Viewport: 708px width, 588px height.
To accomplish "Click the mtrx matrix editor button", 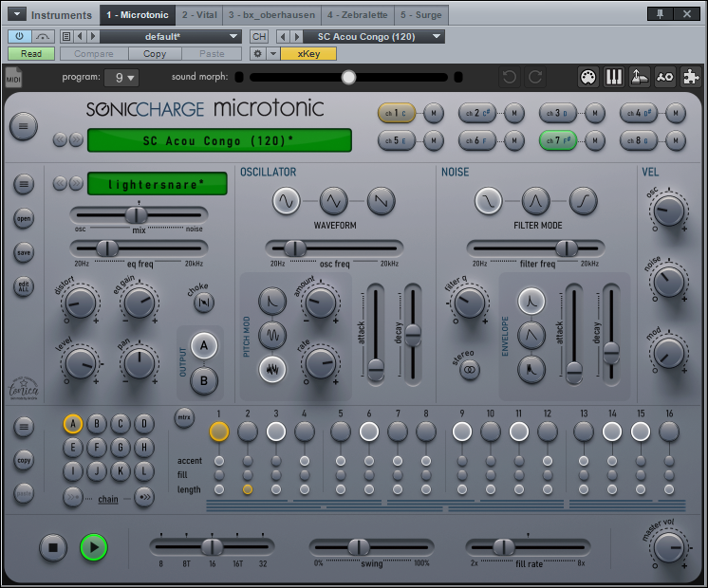I will [184, 417].
